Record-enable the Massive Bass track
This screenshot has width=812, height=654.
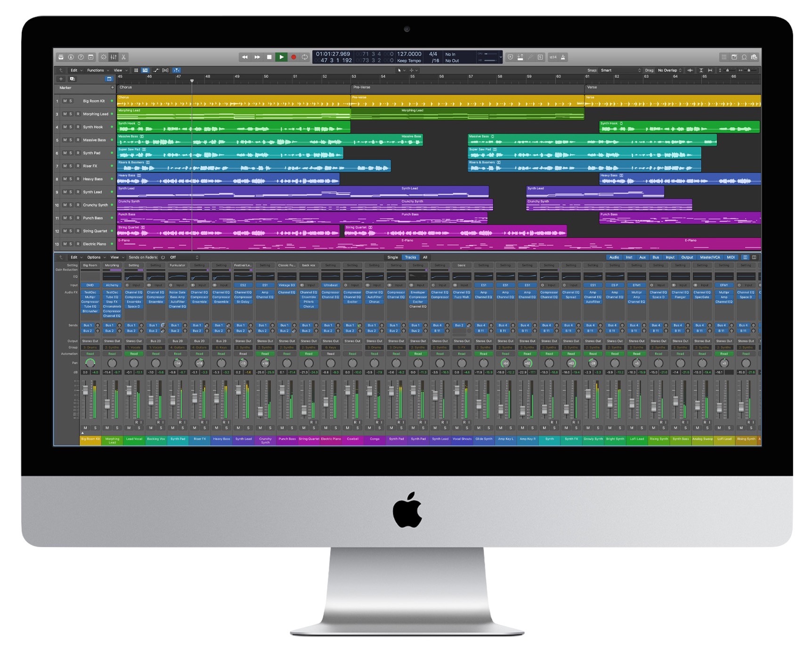point(78,140)
